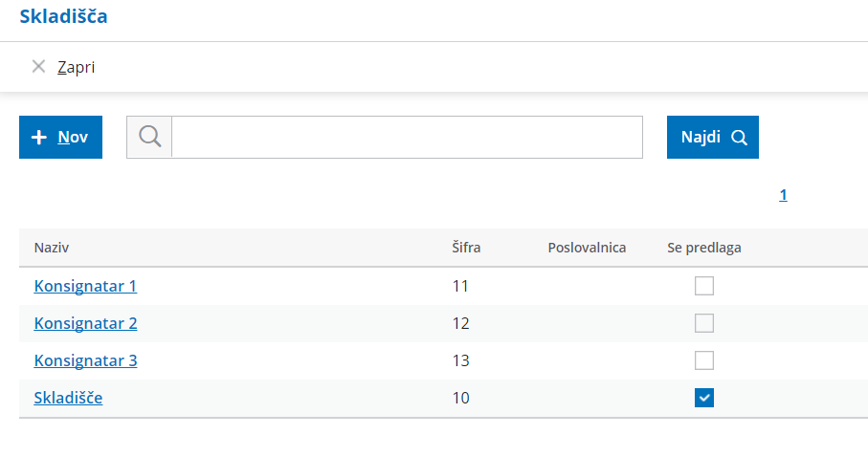This screenshot has width=868, height=457.
Task: Click the Naziv column header
Action: click(x=52, y=248)
